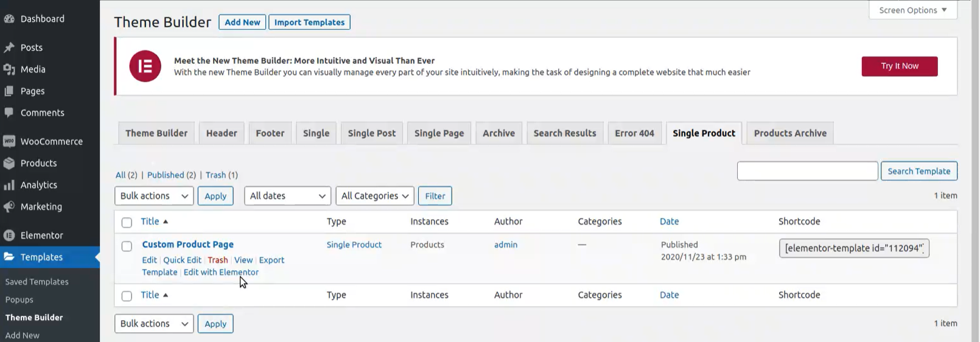Click the Analytics bar chart icon
The image size is (980, 342).
[9, 185]
